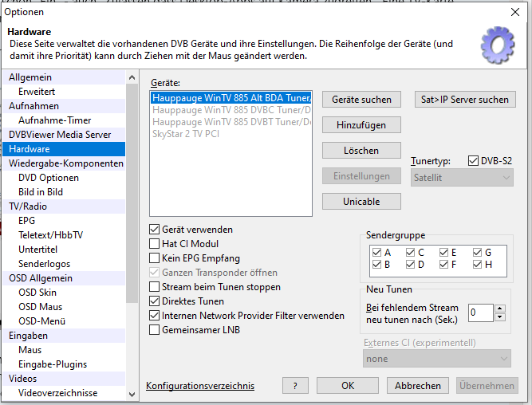The height and width of the screenshot is (405, 532).
Task: Open Wiedergabe-Komponenten page
Action: click(64, 163)
